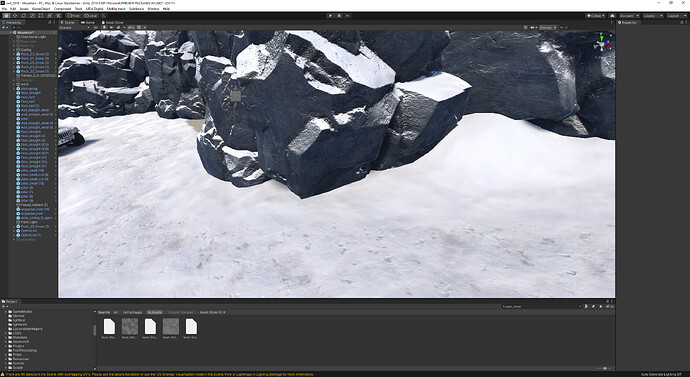
Task: Expand the Materials folder
Action: (6, 337)
